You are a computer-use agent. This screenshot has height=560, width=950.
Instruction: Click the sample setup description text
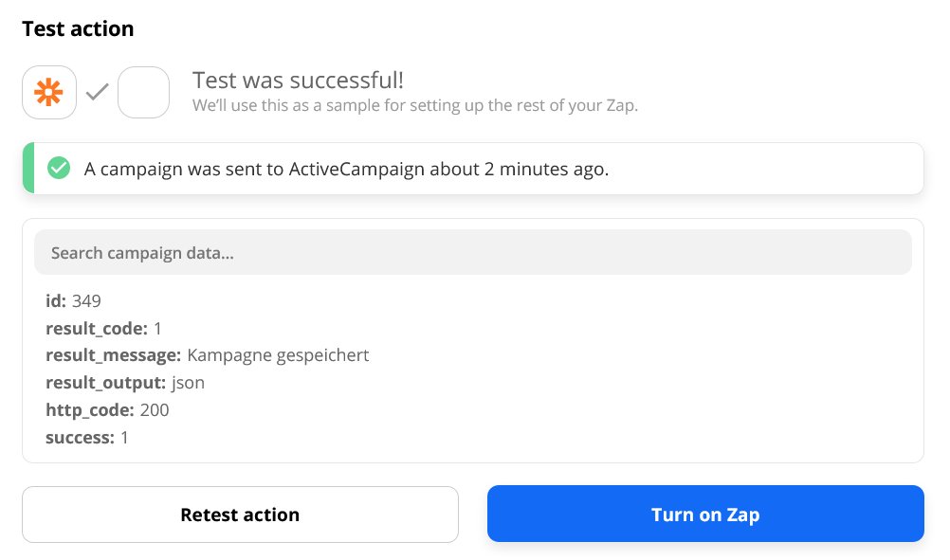(415, 105)
